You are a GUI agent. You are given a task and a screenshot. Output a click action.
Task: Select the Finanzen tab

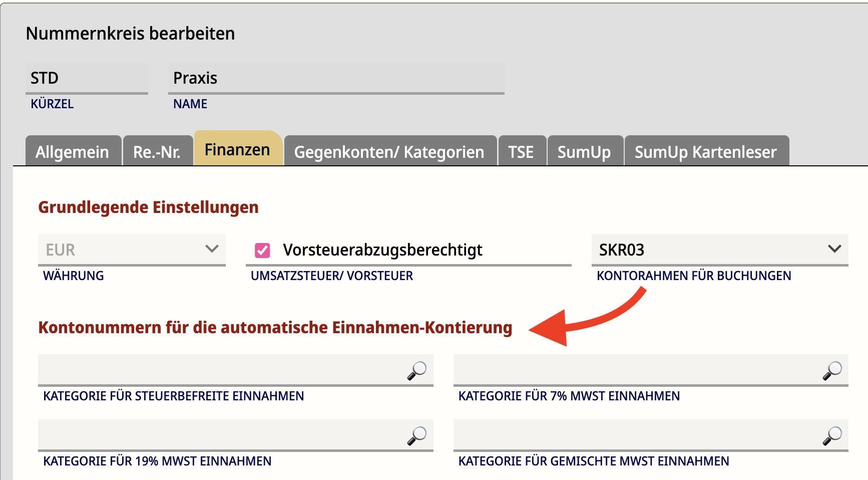237,150
